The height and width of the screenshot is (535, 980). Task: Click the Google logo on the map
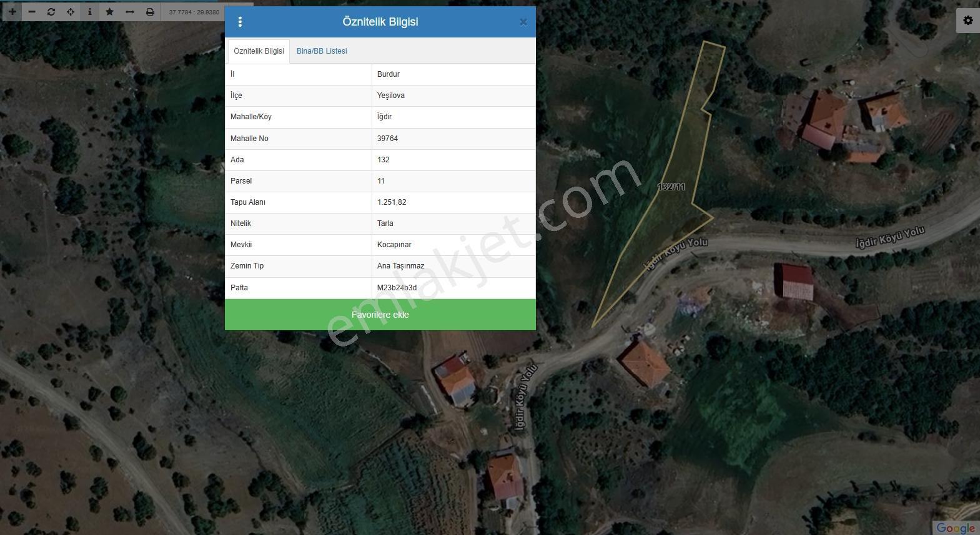tap(955, 528)
